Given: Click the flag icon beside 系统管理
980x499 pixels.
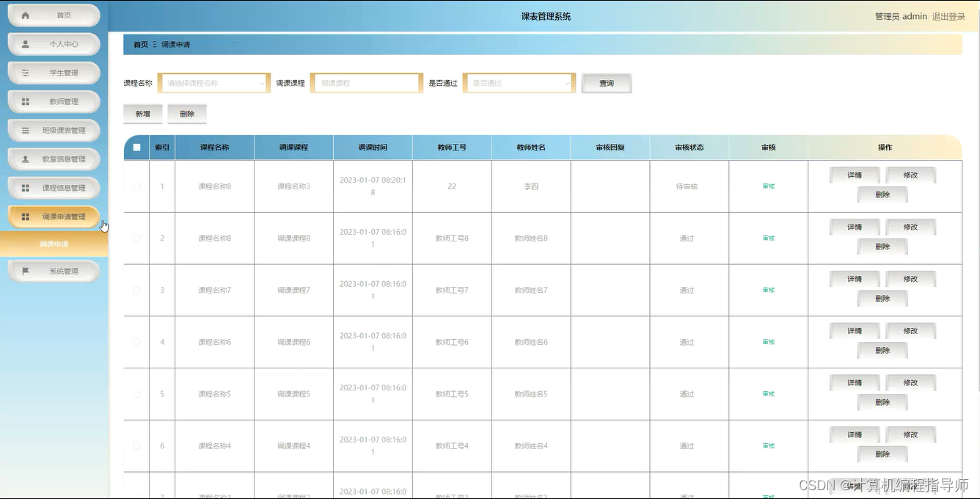Looking at the screenshot, I should [x=26, y=271].
